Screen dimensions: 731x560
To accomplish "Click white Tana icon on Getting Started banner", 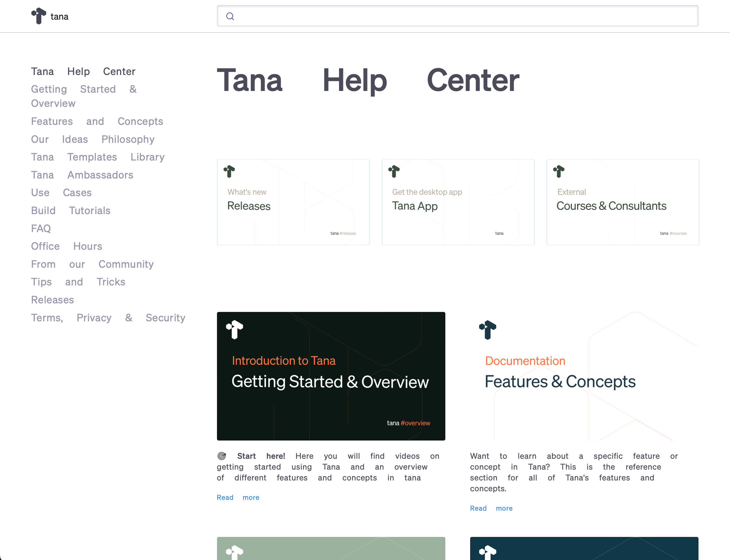I will pyautogui.click(x=235, y=329).
